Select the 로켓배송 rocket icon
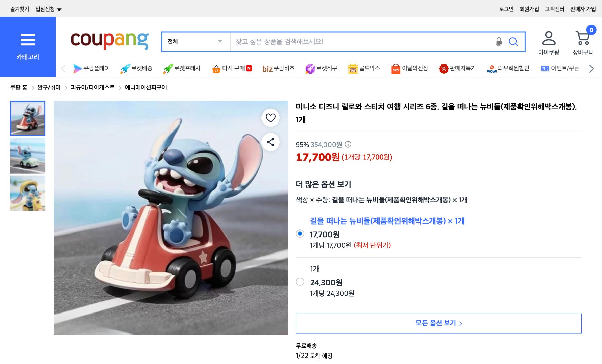The image size is (602, 364). coord(125,68)
